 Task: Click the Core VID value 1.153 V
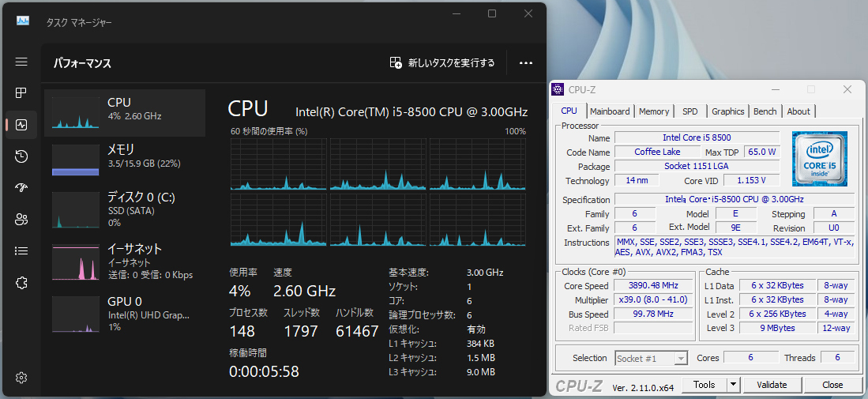coord(751,180)
